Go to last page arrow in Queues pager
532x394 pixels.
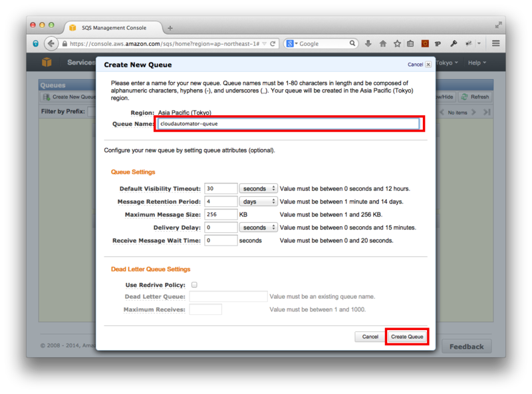pyautogui.click(x=487, y=112)
